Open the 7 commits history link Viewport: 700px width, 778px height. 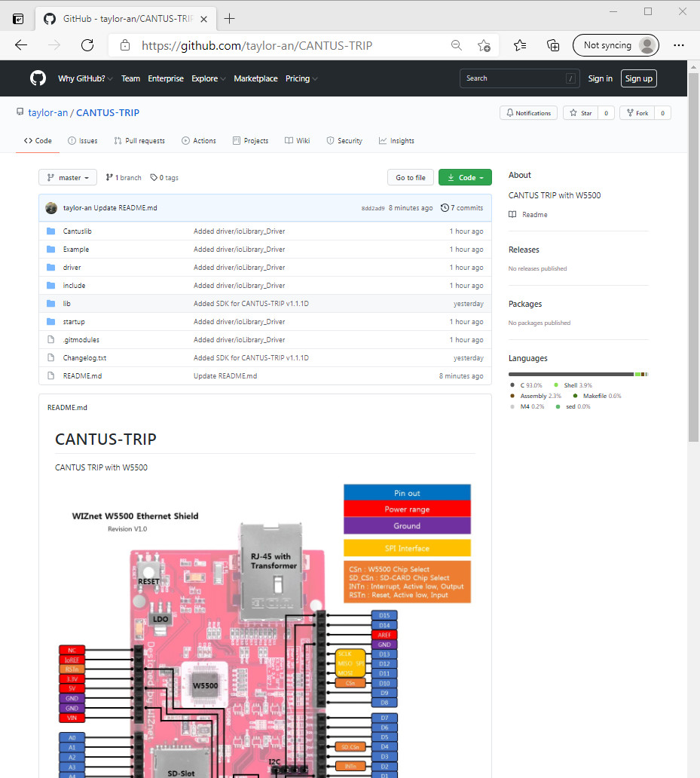(462, 208)
